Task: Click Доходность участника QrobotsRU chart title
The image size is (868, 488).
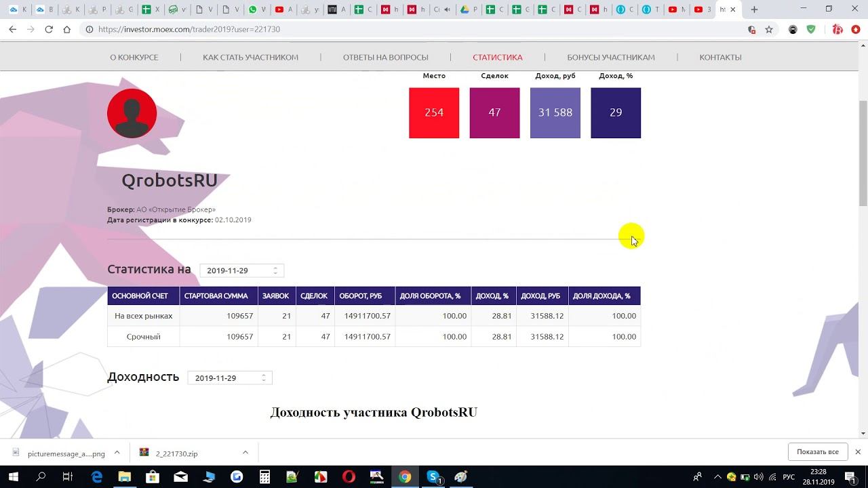Action: point(374,412)
